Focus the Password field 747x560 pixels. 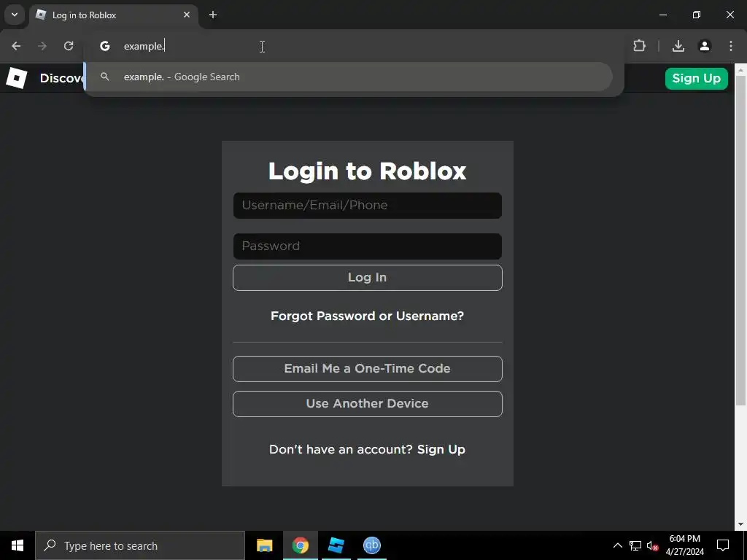368,246
